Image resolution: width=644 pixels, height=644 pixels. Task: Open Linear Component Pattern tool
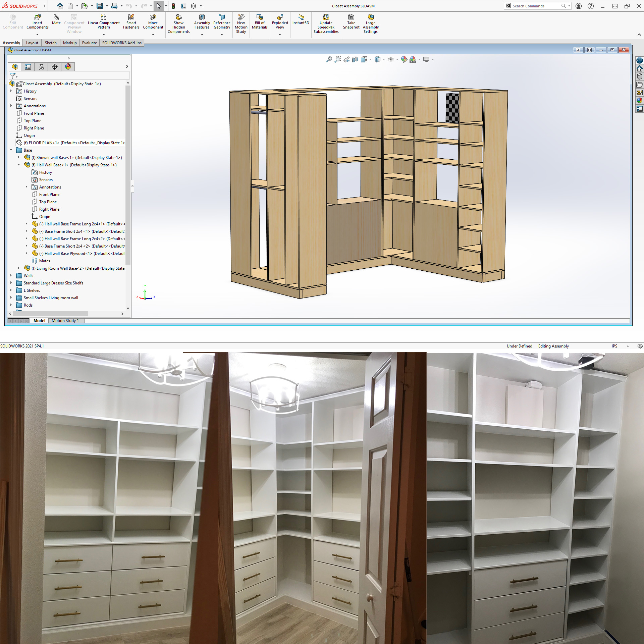point(104,22)
